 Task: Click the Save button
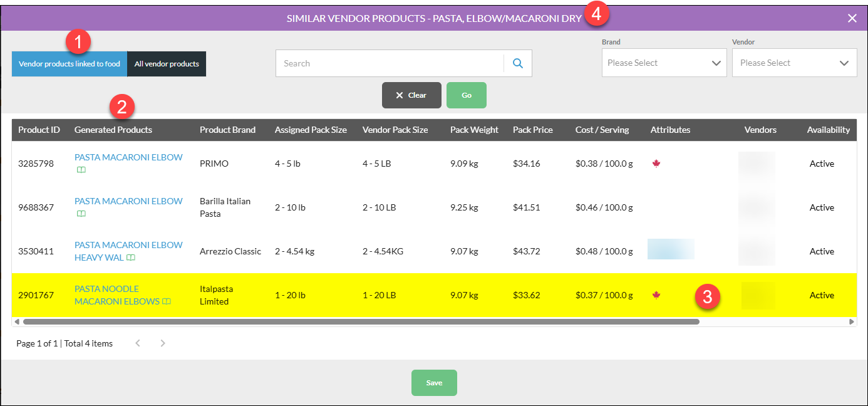[x=434, y=383]
